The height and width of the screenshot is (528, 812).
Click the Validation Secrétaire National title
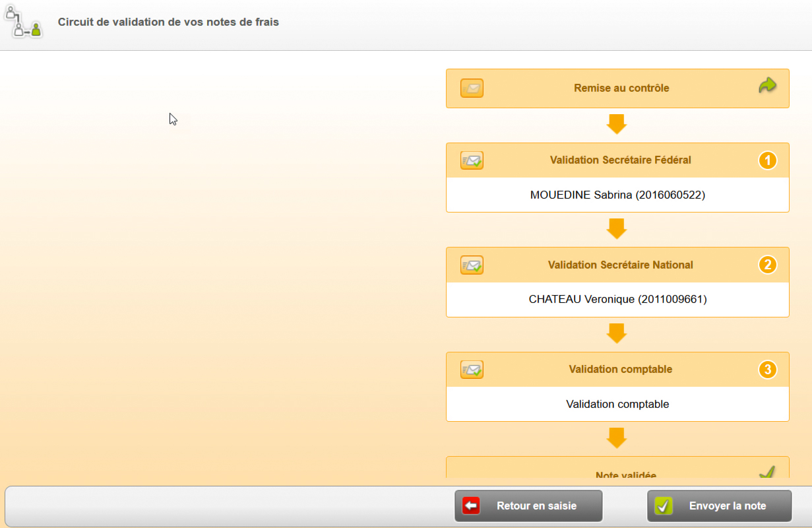(x=620, y=265)
